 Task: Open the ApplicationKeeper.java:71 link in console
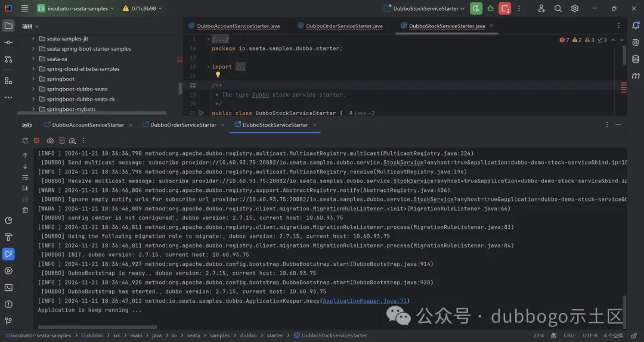tap(364, 301)
